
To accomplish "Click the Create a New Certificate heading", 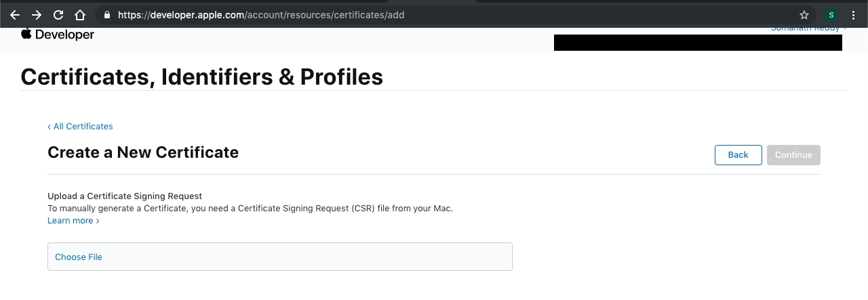I will pyautogui.click(x=143, y=152).
